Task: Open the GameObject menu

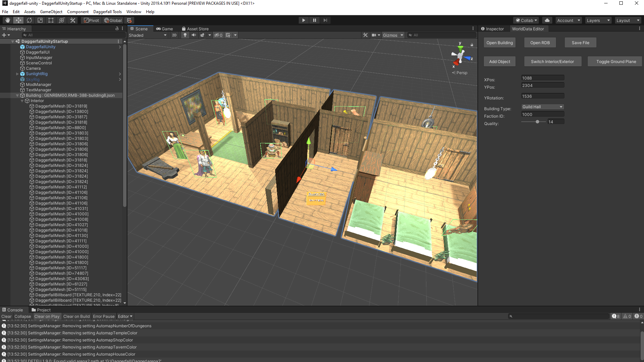Action: 51,11
